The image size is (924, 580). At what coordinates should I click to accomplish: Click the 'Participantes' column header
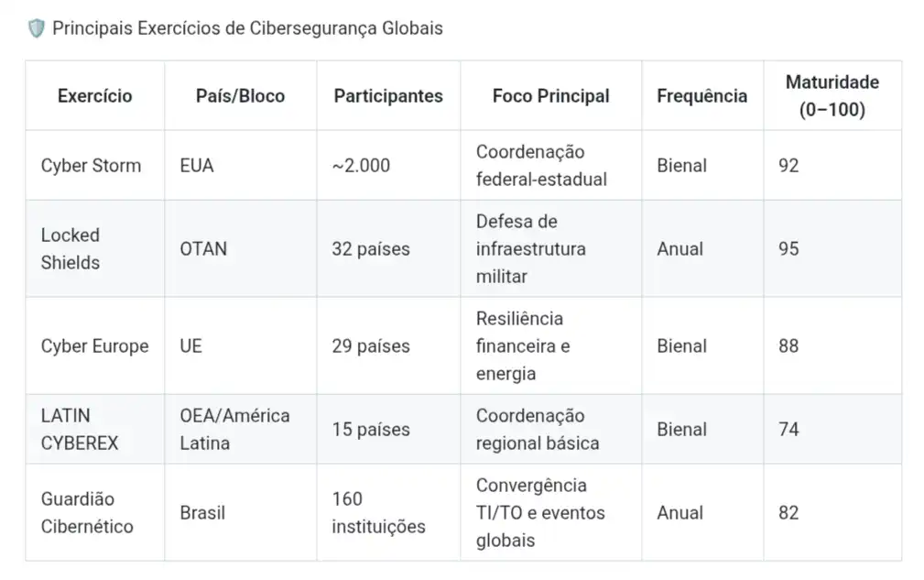pos(388,96)
